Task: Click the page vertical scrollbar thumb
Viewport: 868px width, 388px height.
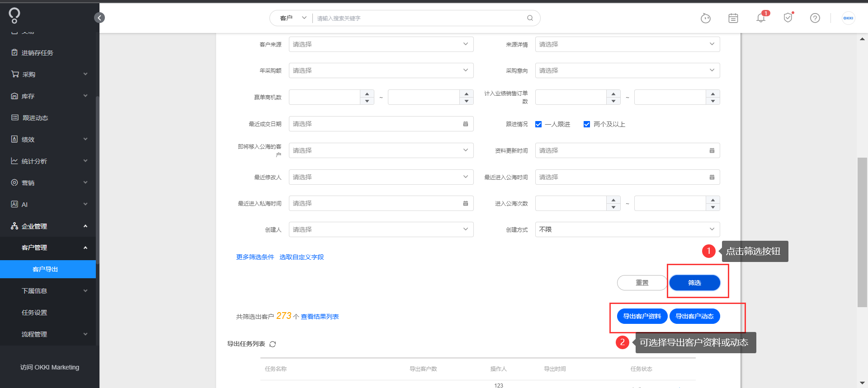Action: [x=862, y=232]
